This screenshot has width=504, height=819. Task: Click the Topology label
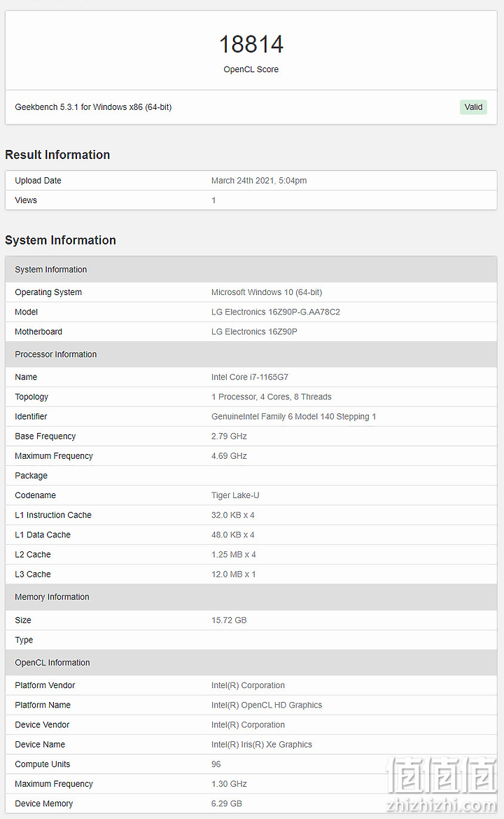[31, 397]
